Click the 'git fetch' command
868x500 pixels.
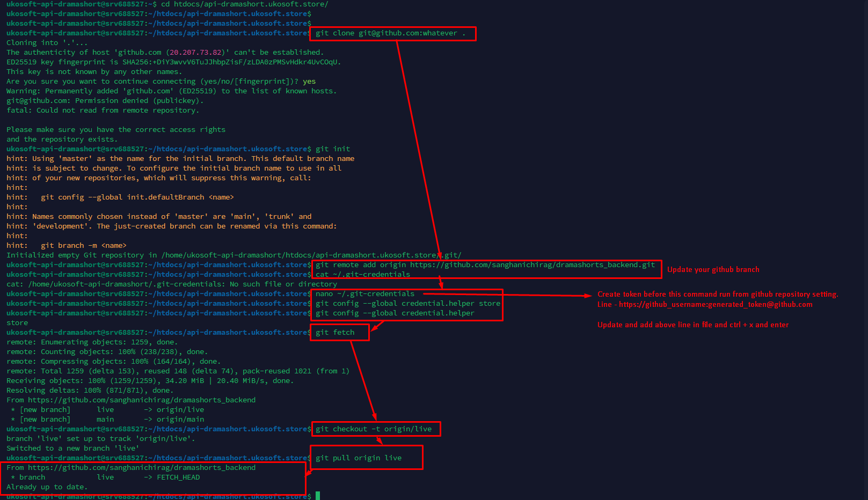[x=335, y=333]
